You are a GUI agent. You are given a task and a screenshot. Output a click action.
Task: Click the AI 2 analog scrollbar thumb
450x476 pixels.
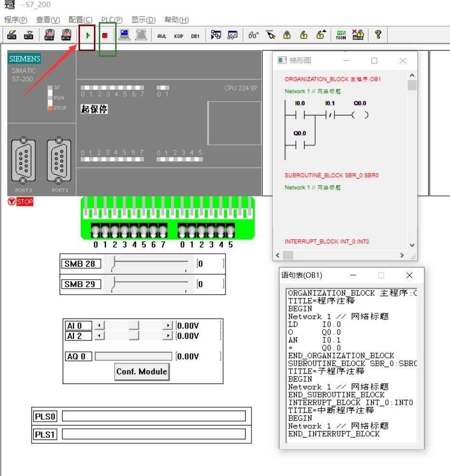(133, 336)
